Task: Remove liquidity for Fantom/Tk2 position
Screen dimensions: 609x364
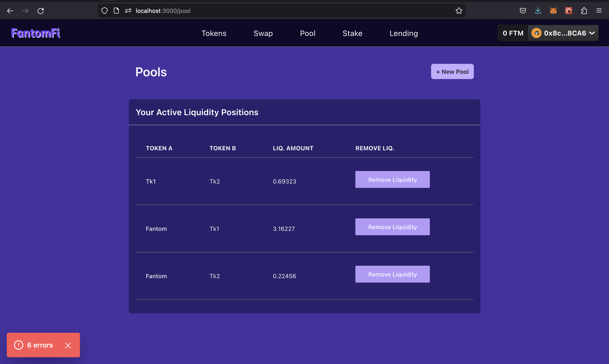Action: pyautogui.click(x=392, y=274)
